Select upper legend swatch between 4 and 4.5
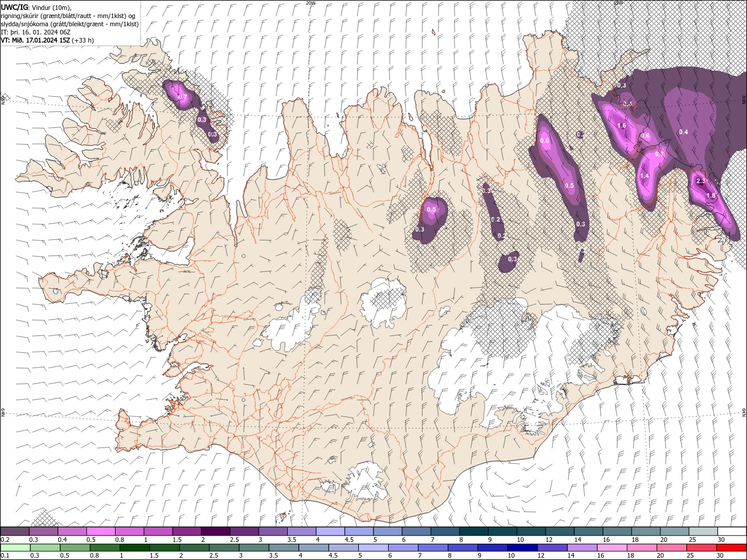The width and height of the screenshot is (747, 560). click(330, 531)
